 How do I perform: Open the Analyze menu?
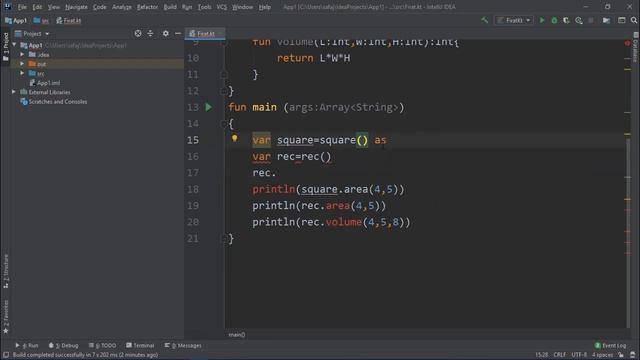[x=122, y=7]
